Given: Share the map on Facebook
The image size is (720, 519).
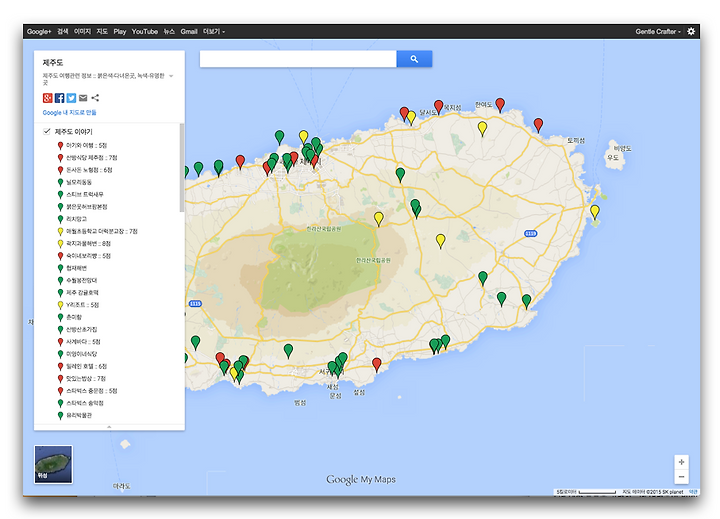Looking at the screenshot, I should (x=59, y=98).
